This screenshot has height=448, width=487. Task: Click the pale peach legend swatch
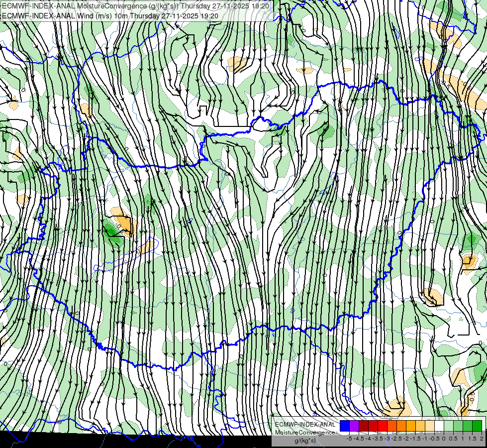click(429, 426)
